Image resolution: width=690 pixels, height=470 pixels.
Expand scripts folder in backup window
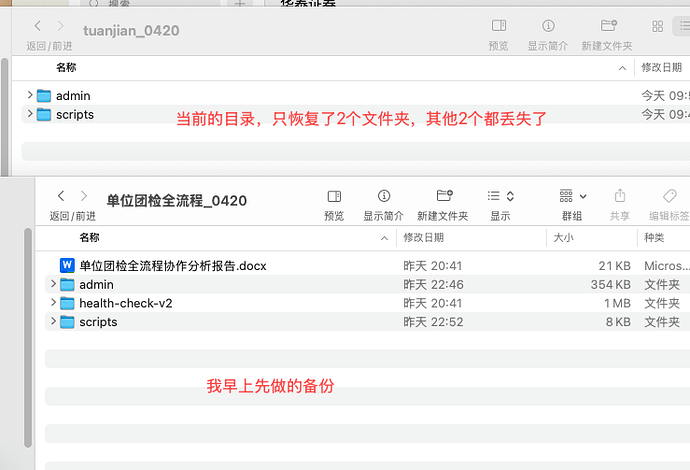(x=53, y=321)
